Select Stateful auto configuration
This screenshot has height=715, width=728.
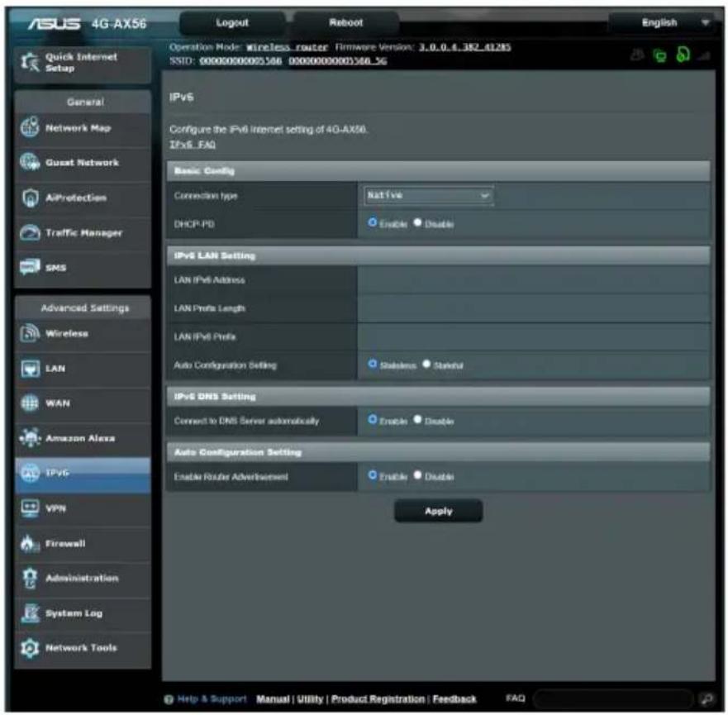(x=426, y=364)
